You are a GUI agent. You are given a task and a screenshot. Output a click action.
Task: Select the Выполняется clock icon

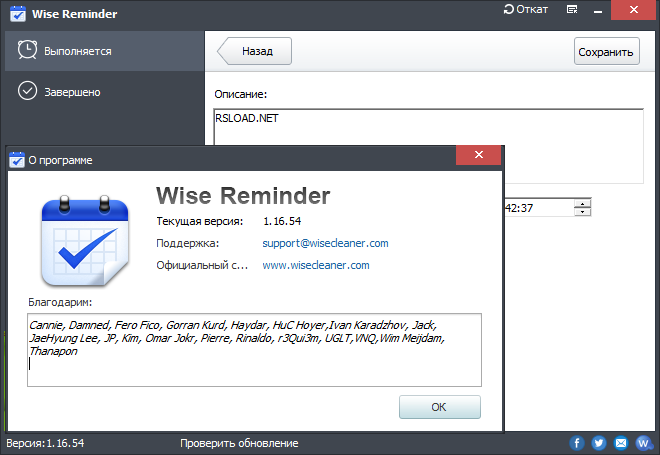pos(27,50)
